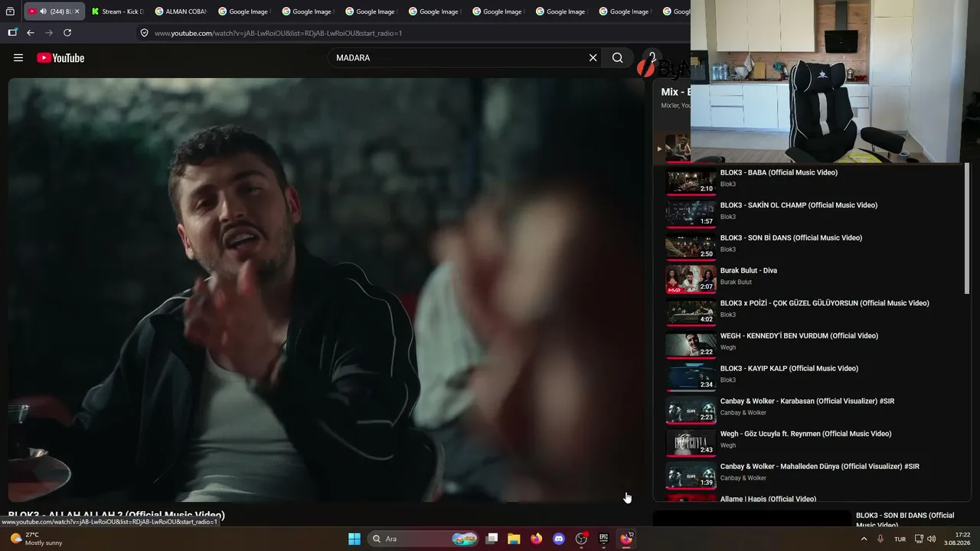Click the Göz Ucuyla thumbnail, 2:43
The width and height of the screenshot is (980, 551).
[x=691, y=443]
